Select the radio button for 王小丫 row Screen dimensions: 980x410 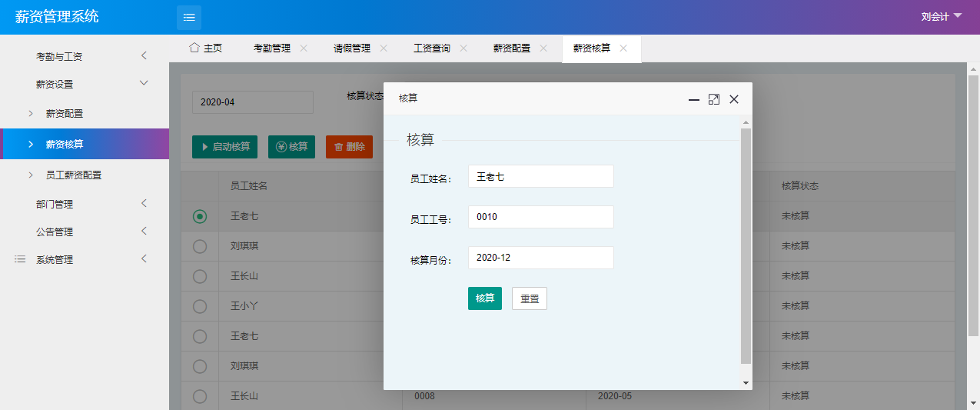[x=200, y=306]
